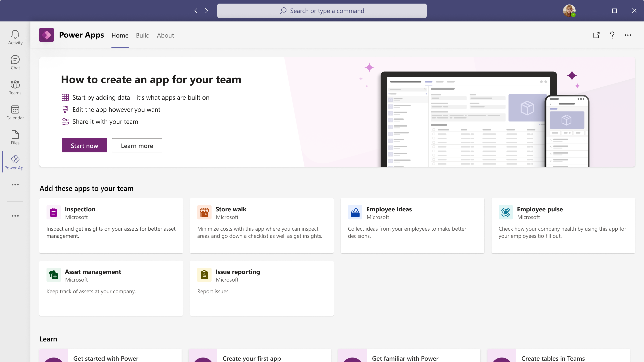Viewport: 644px width, 362px height.
Task: Click the user profile avatar
Action: click(569, 11)
